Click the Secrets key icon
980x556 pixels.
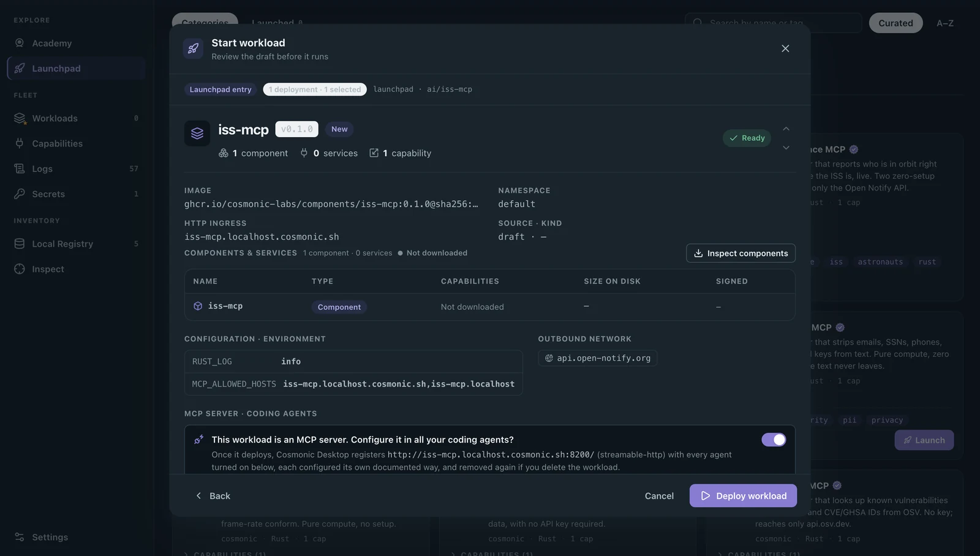click(x=20, y=193)
